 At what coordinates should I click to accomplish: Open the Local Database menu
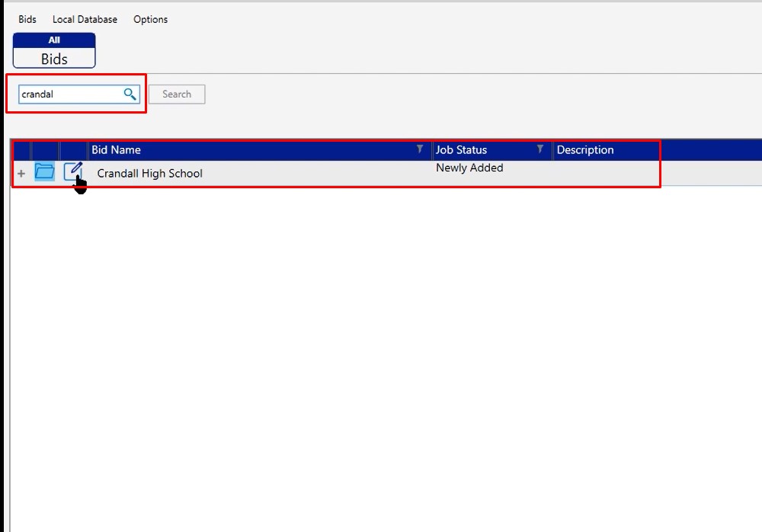pyautogui.click(x=85, y=20)
